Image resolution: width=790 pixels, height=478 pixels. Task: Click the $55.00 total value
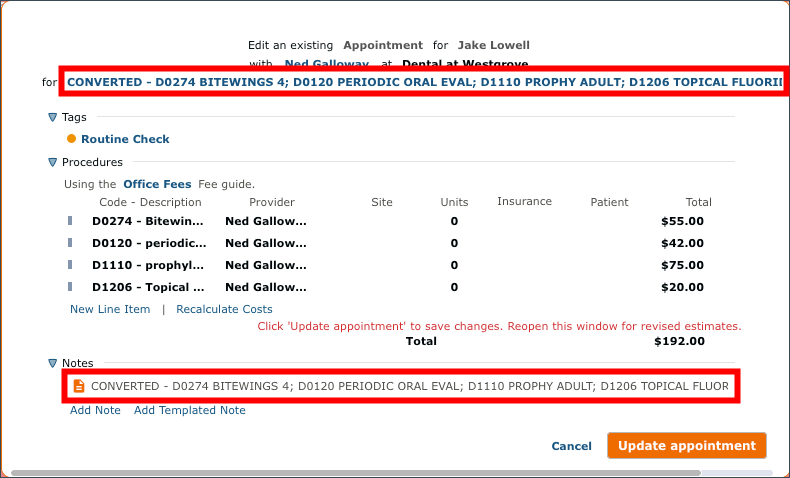(682, 221)
